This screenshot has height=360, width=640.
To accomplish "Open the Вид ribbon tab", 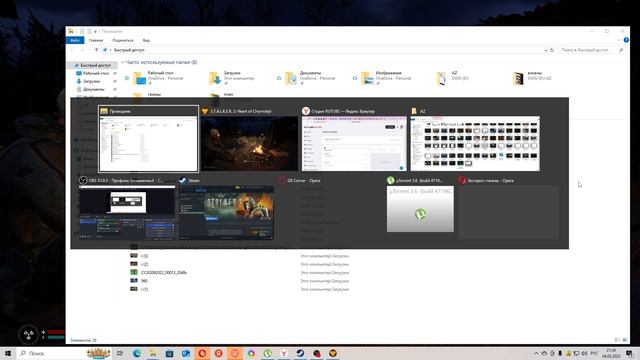I will coord(146,40).
